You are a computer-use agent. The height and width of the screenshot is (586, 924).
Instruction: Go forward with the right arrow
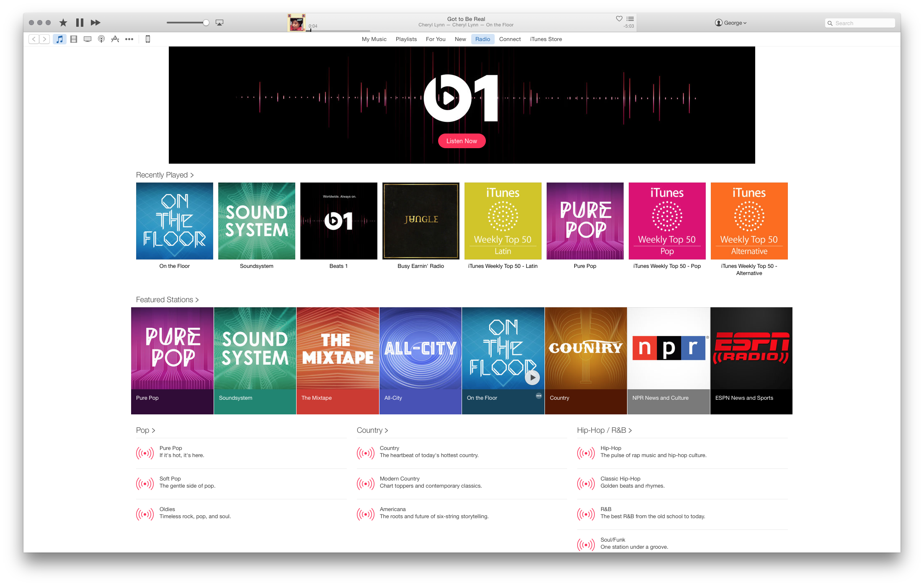44,39
